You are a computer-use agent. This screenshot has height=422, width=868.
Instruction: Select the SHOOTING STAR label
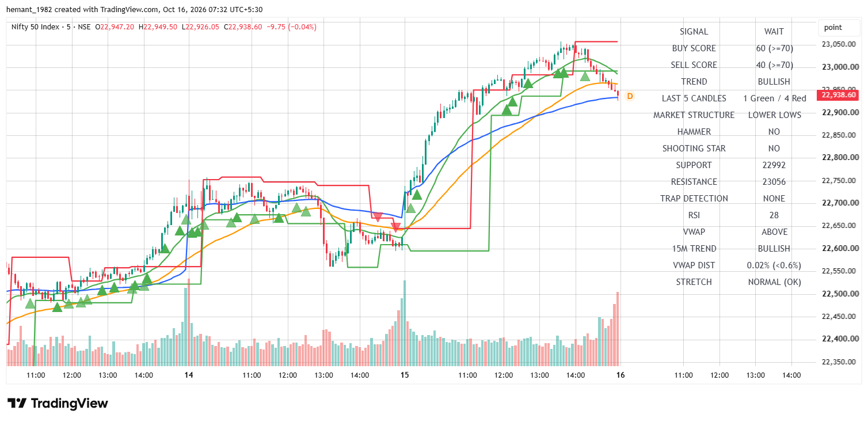pos(694,149)
